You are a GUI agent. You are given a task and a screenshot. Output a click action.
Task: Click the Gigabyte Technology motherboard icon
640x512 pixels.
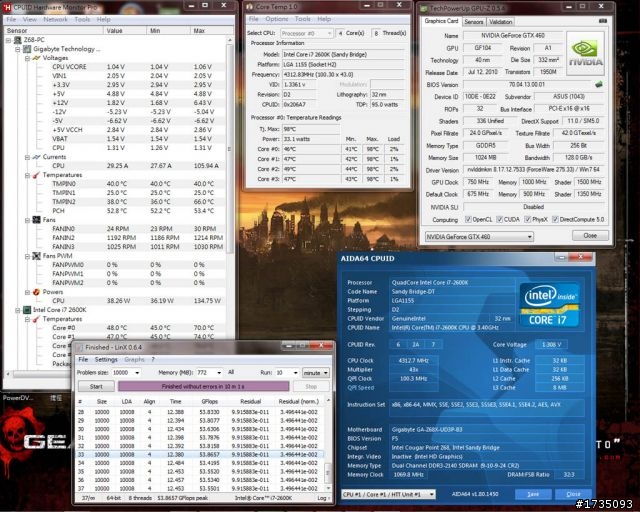click(27, 49)
